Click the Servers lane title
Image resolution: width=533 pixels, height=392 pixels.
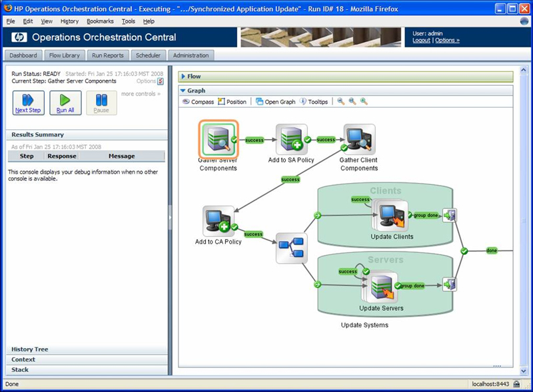coord(386,260)
